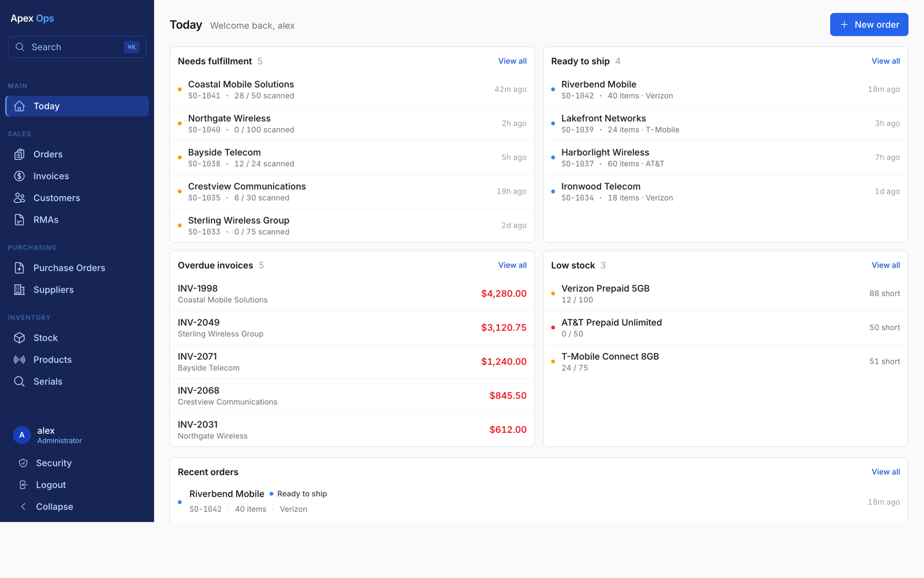This screenshot has height=578, width=924.
Task: View all Overdue invoices
Action: pos(512,265)
